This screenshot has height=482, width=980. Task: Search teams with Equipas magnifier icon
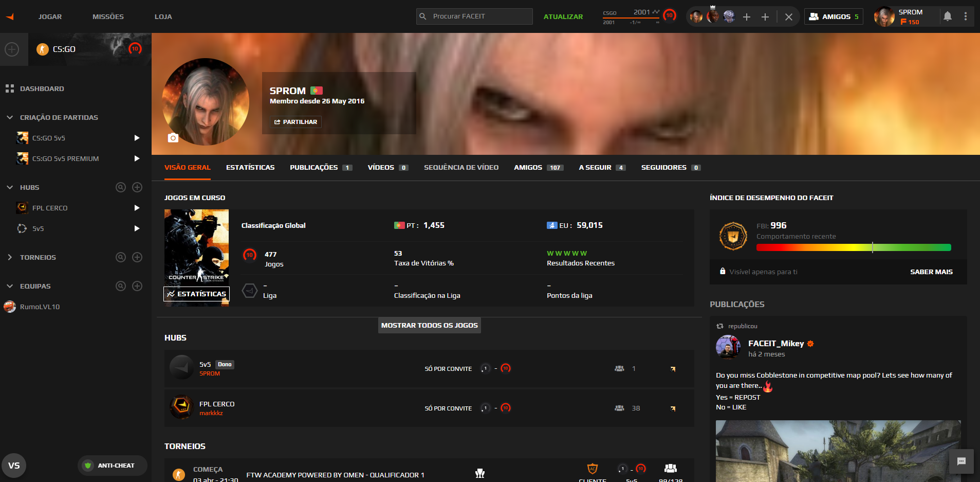[x=121, y=286]
